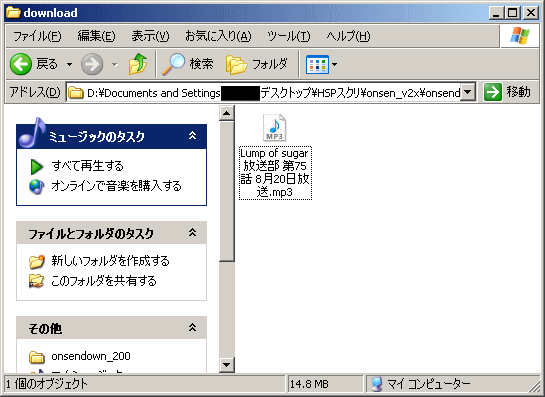Screen dimensions: 545x397
Task: Click the green 移動 go arrow
Action: tap(493, 92)
